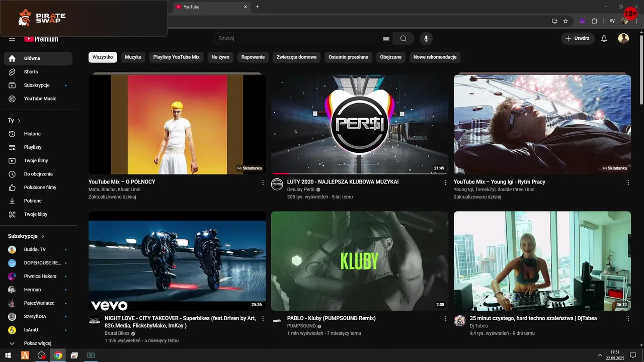Select the Rapowanie filter chip
644x362 pixels.
coord(253,57)
